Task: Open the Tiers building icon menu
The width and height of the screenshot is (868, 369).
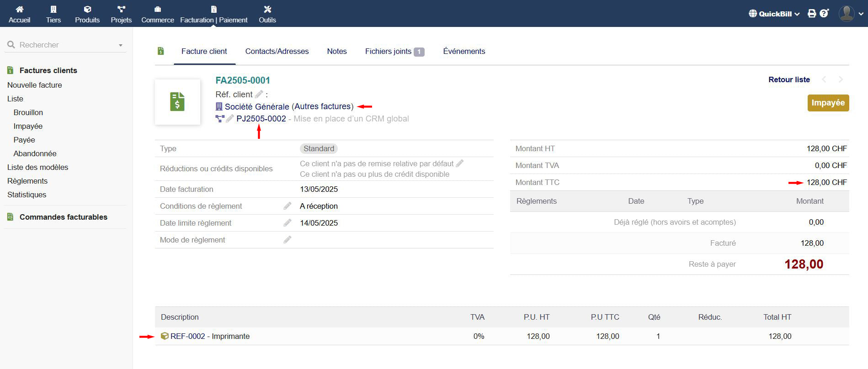Action: tap(53, 9)
